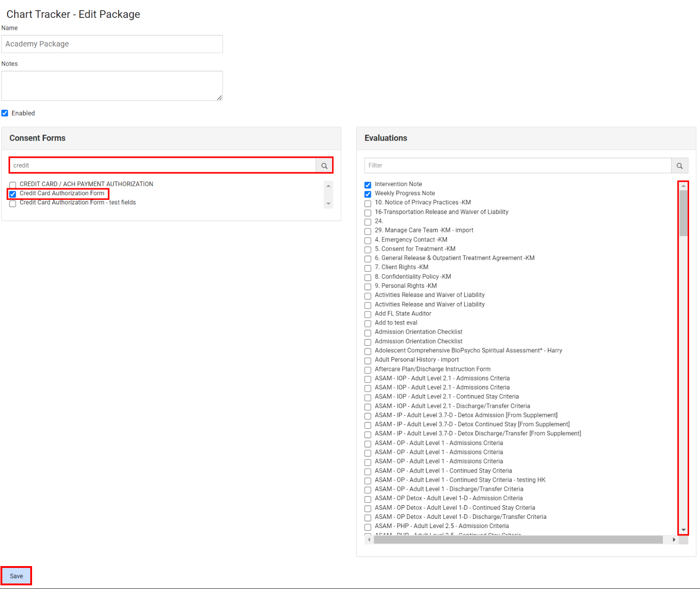This screenshot has width=700, height=589.
Task: Click the package Name input field
Action: (x=112, y=44)
